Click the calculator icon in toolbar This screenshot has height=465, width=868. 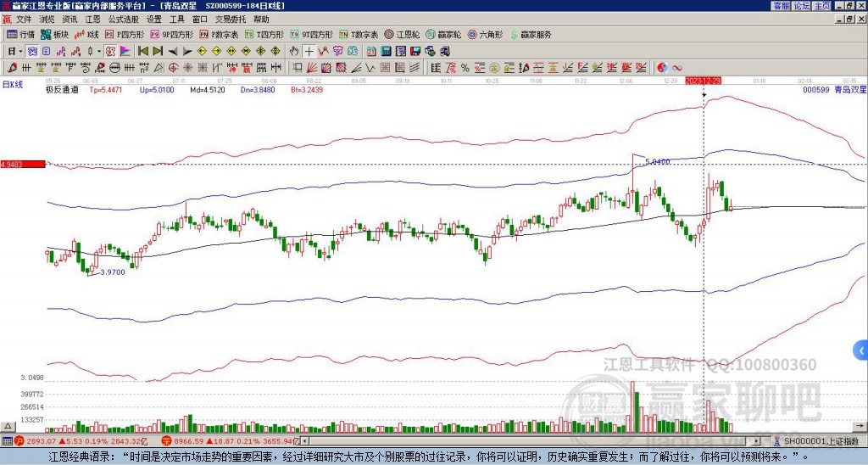pyautogui.click(x=386, y=52)
